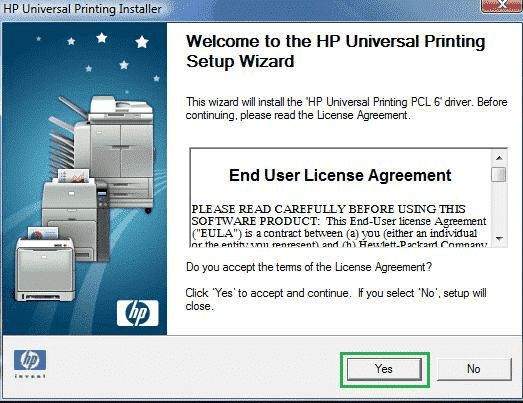Click the white HP logo in the blue panel
This screenshot has width=523, height=403.
138,313
